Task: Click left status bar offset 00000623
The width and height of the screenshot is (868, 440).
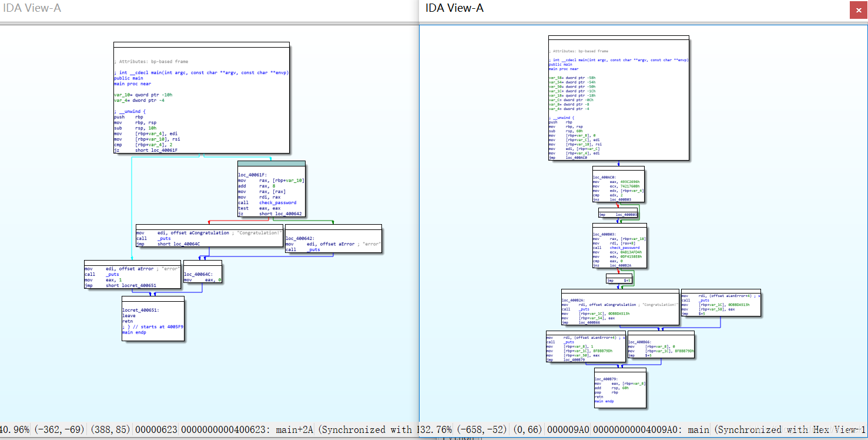Action: 156,430
